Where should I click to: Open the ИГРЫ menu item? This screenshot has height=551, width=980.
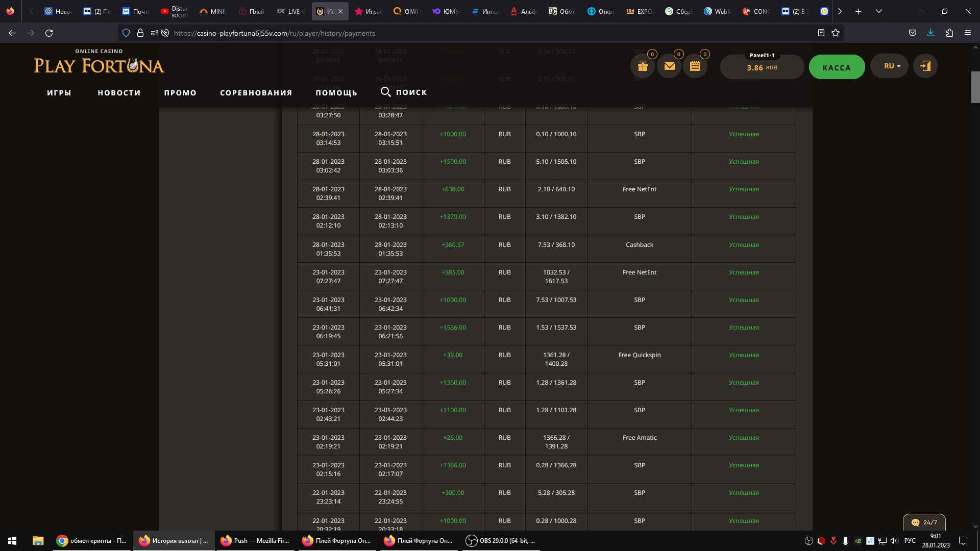[59, 93]
